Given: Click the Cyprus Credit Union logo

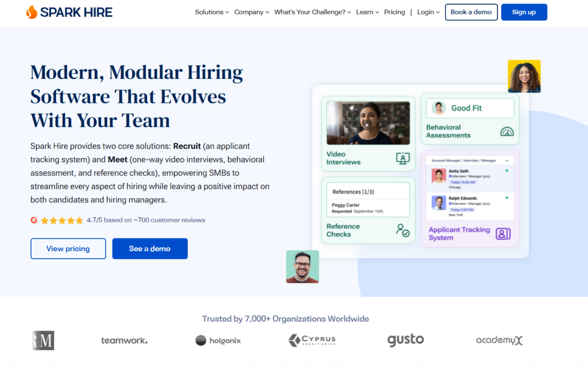Looking at the screenshot, I should 312,340.
